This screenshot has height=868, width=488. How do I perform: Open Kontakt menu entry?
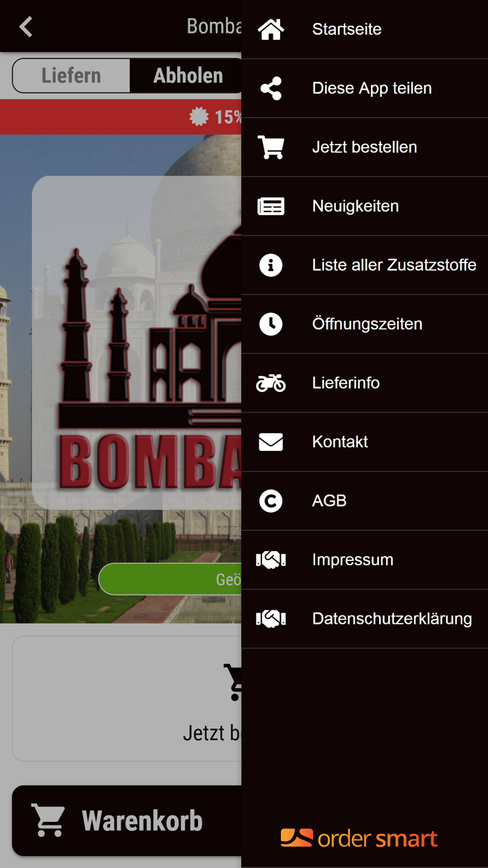pos(365,442)
